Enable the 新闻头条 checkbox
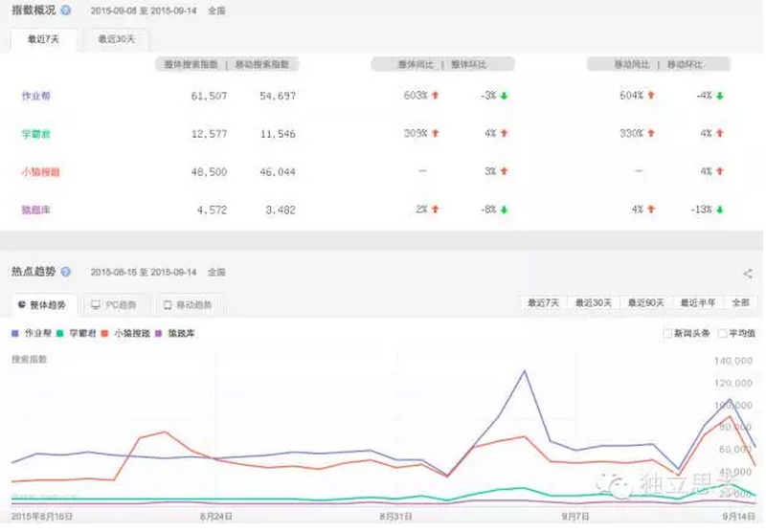The width and height of the screenshot is (766, 532). [x=667, y=334]
